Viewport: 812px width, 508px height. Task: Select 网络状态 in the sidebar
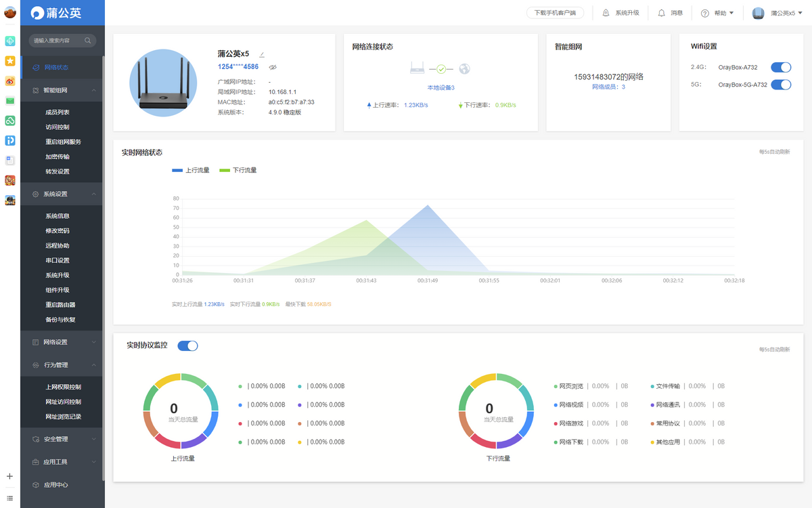(62, 68)
